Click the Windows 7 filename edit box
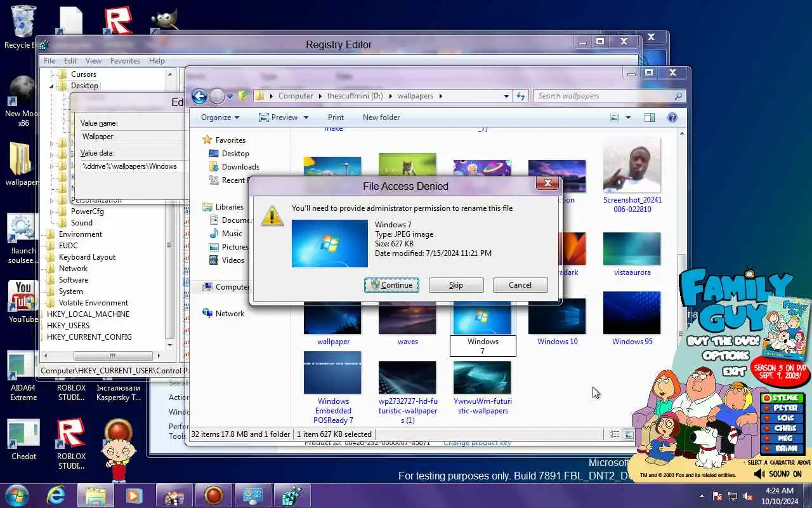This screenshot has width=812, height=508. coord(483,346)
